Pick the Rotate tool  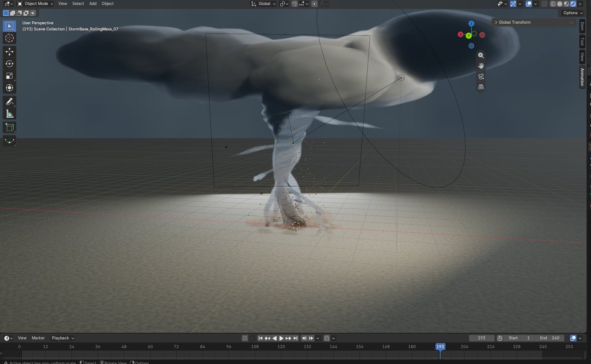10,64
